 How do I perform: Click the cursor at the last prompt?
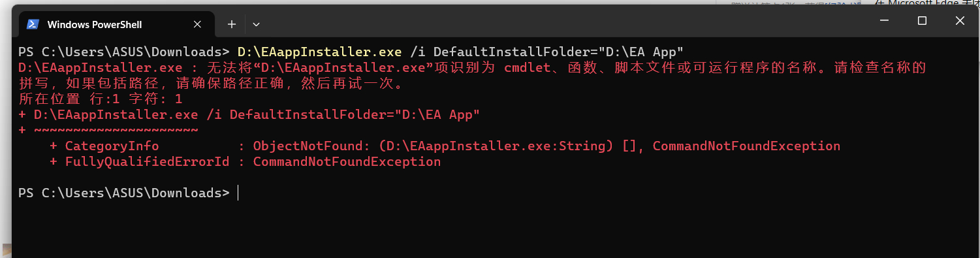[239, 193]
